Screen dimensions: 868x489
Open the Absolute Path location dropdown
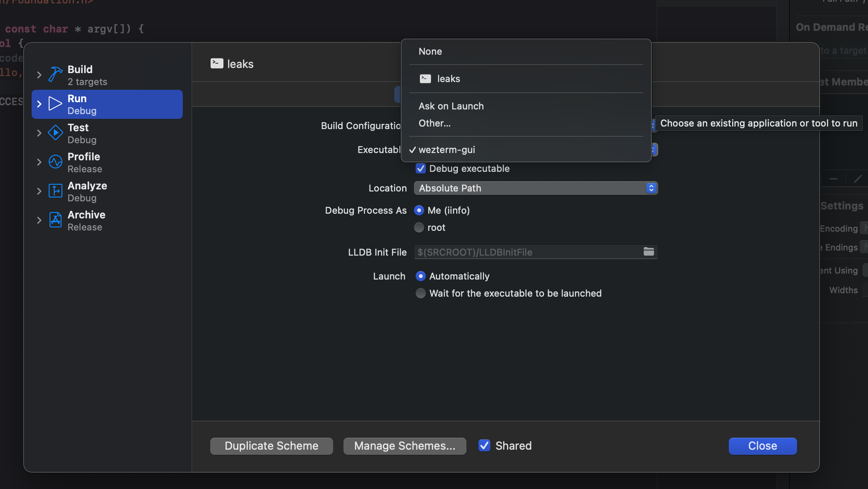[536, 188]
